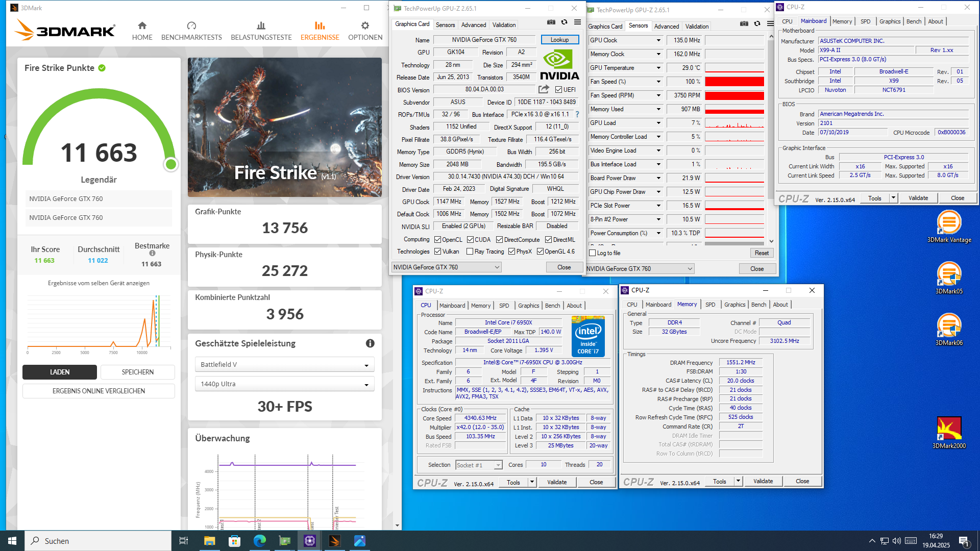The width and height of the screenshot is (980, 551).
Task: Click the Fan Speed (RPM) red sensor bar
Action: click(x=734, y=95)
